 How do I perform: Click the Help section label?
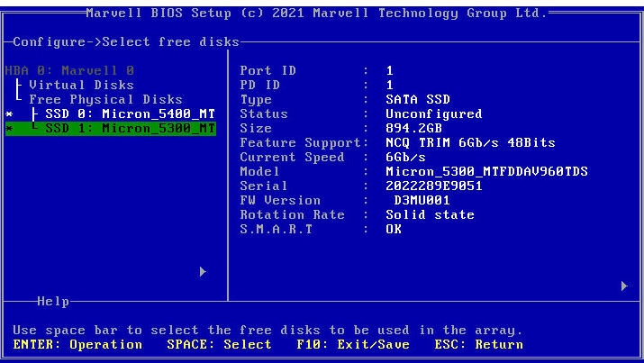(x=53, y=302)
